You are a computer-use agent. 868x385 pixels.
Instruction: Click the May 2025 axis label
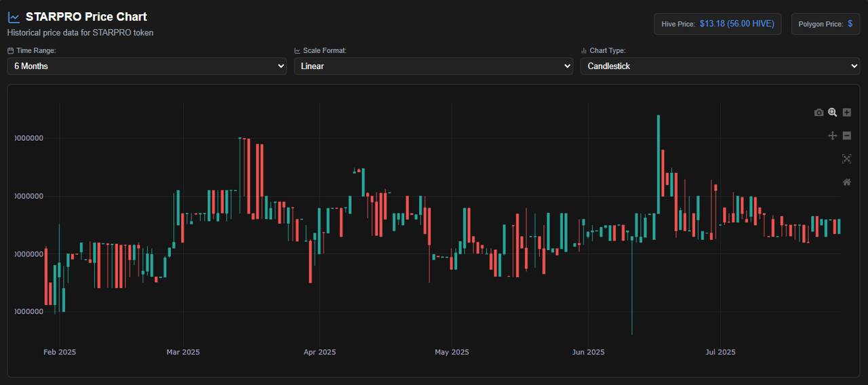[x=452, y=352]
